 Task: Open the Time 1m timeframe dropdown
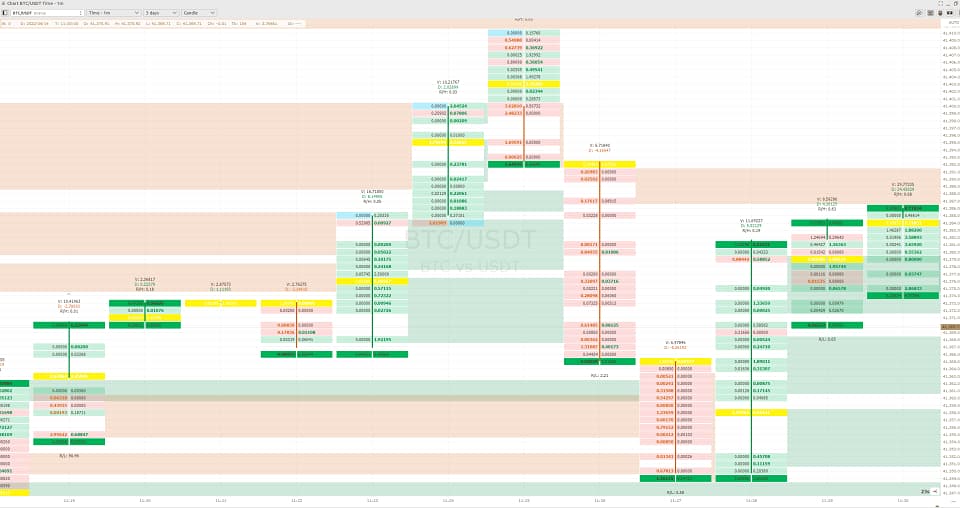(113, 13)
